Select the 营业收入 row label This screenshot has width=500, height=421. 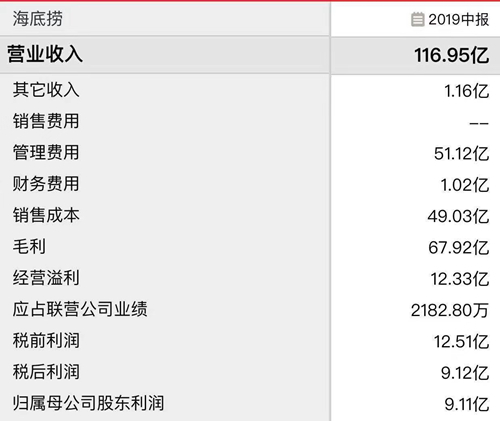tap(45, 54)
